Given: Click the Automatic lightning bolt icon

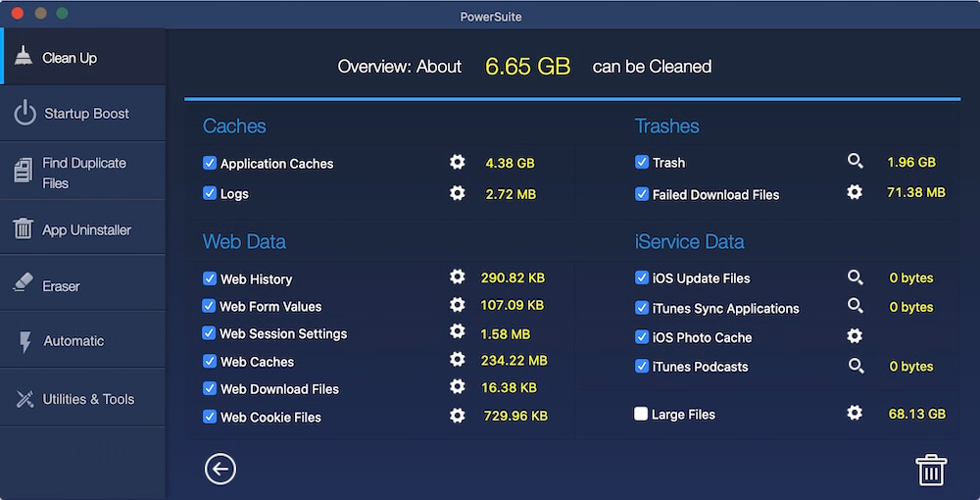Looking at the screenshot, I should (25, 342).
